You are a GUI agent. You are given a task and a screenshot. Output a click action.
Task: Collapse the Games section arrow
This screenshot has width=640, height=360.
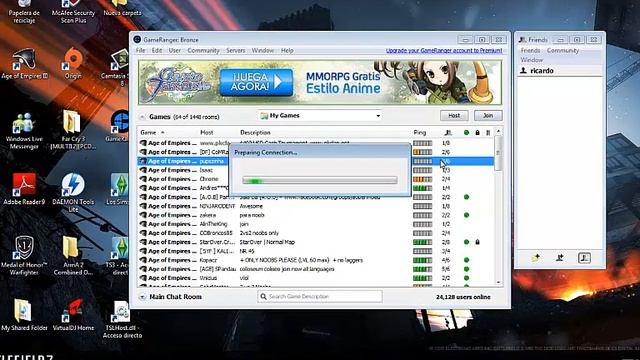pyautogui.click(x=142, y=117)
